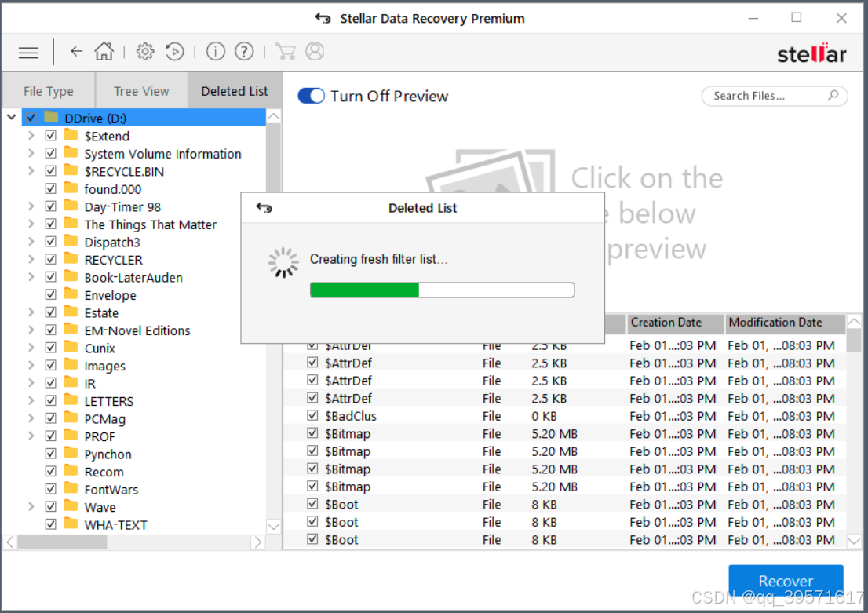868x613 pixels.
Task: Uncheck the $BadClus file checkbox
Action: (313, 415)
